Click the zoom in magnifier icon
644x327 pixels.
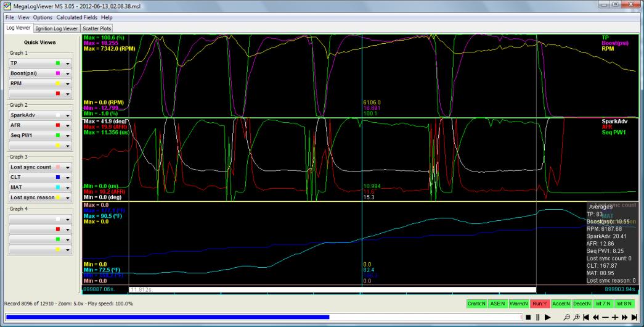(576, 317)
